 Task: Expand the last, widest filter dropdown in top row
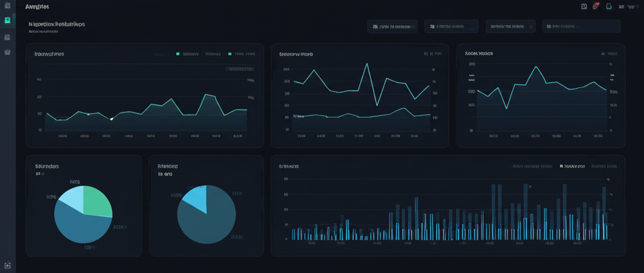click(x=582, y=26)
